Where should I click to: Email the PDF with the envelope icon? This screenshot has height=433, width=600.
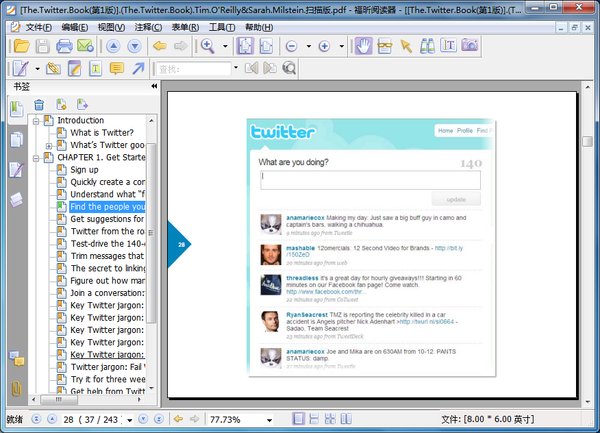click(x=85, y=46)
